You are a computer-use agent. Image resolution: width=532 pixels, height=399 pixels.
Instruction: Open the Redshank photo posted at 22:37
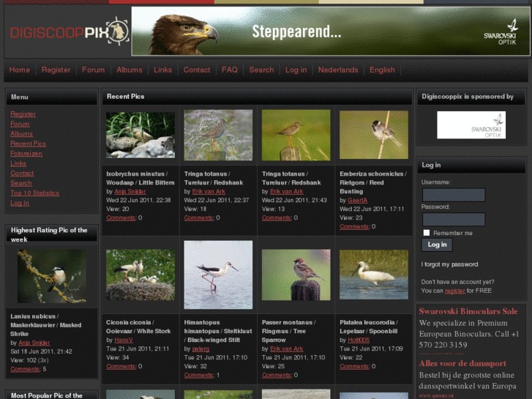(218, 135)
